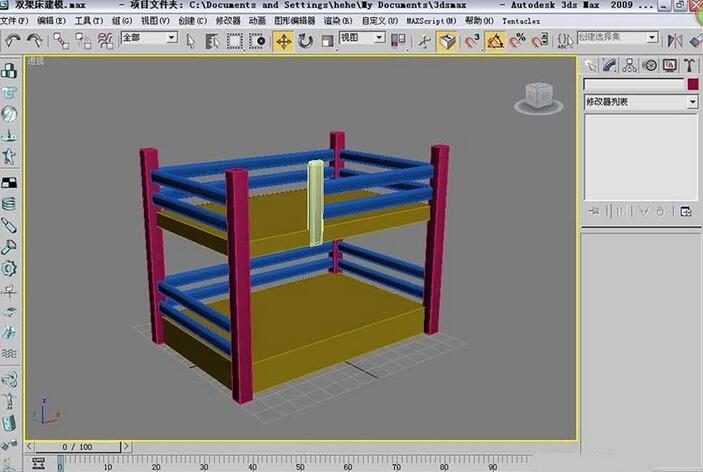The image size is (703, 472).
Task: Open the Rectangular Selection Region flyout
Action: click(x=234, y=41)
